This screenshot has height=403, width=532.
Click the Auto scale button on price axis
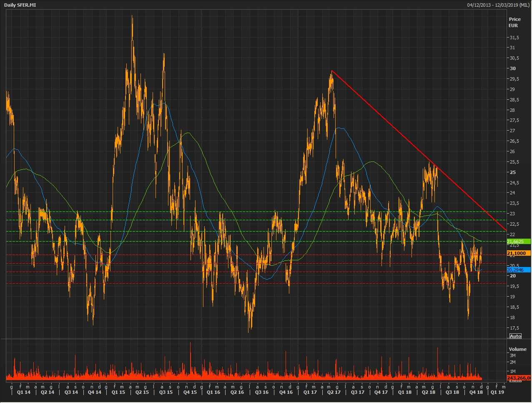[515, 336]
